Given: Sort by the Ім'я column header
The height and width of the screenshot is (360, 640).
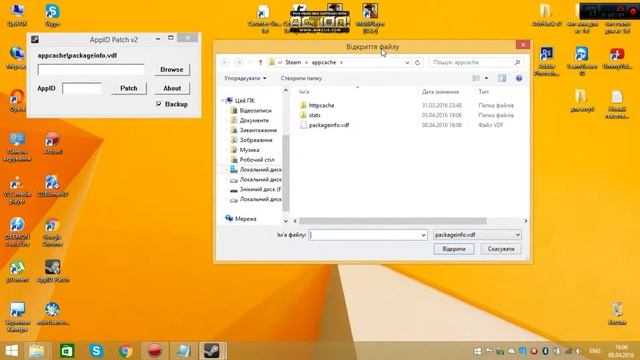Looking at the screenshot, I should [x=304, y=92].
